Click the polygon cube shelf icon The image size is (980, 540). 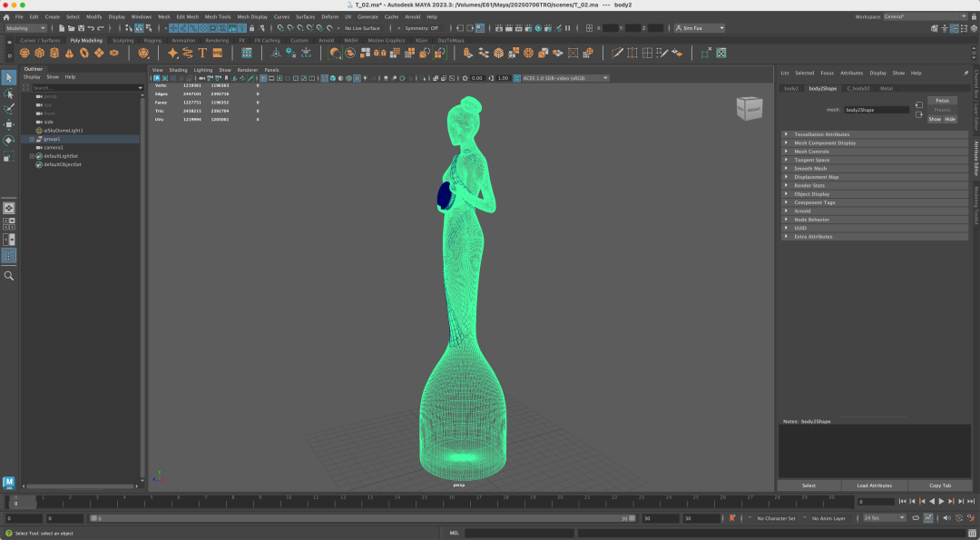39,54
